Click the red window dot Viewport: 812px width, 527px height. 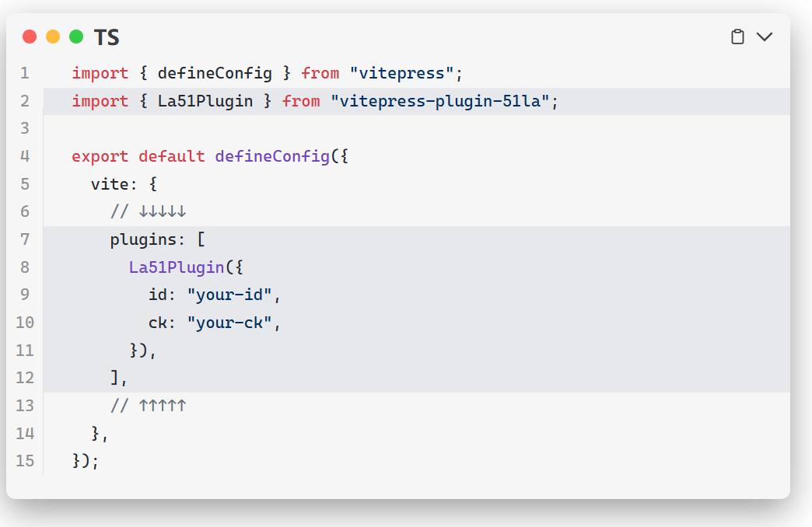[30, 37]
